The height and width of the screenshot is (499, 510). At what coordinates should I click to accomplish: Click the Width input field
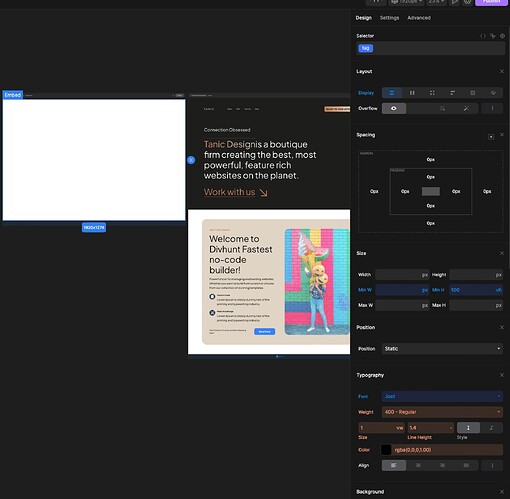point(402,275)
